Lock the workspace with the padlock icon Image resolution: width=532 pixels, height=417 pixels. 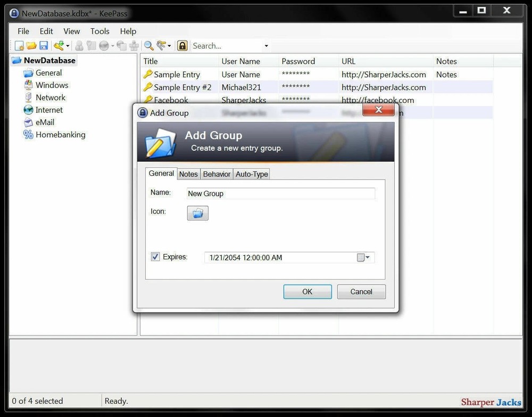(x=182, y=45)
